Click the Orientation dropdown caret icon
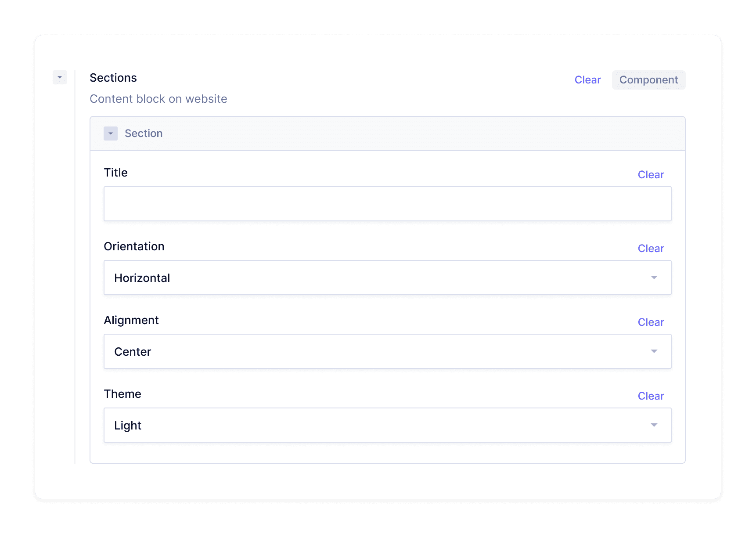Screen dimensions: 756x534 pyautogui.click(x=654, y=278)
